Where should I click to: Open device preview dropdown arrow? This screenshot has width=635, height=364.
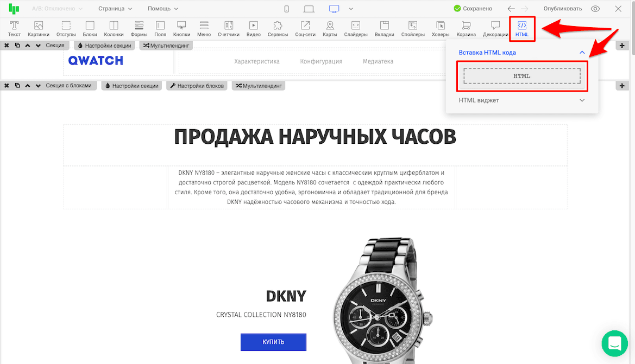(351, 9)
